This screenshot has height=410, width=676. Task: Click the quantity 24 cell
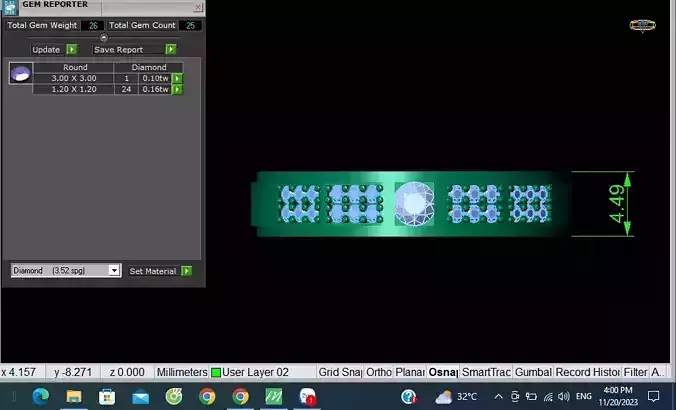click(x=126, y=89)
